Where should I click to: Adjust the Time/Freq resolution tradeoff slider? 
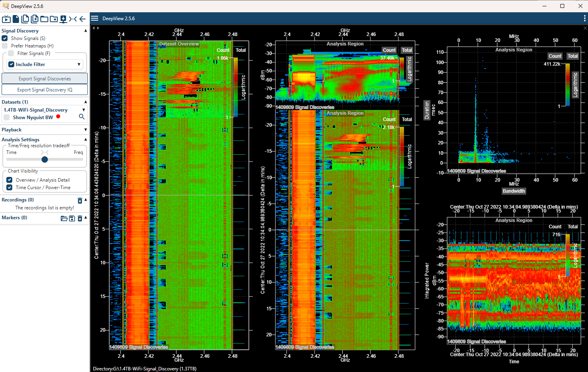pos(44,159)
